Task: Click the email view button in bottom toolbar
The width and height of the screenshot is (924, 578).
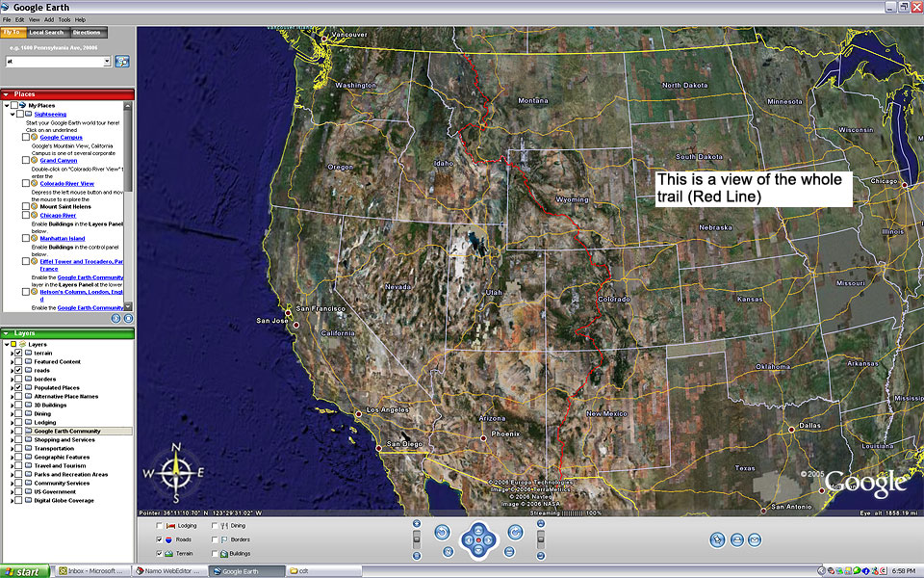Action: 755,539
